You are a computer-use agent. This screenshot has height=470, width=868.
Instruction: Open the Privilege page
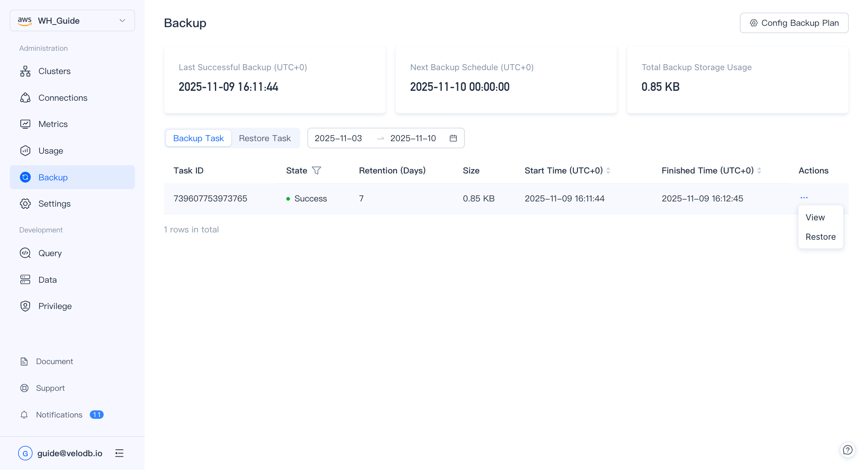(55, 306)
